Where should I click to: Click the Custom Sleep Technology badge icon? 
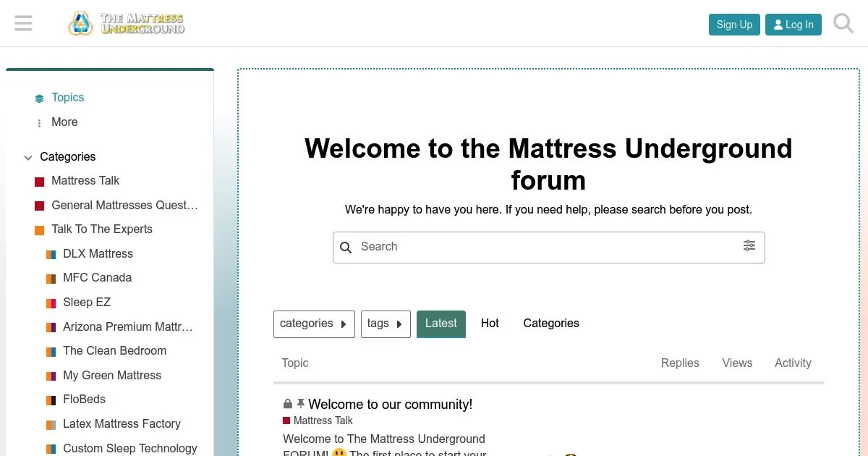point(51,449)
